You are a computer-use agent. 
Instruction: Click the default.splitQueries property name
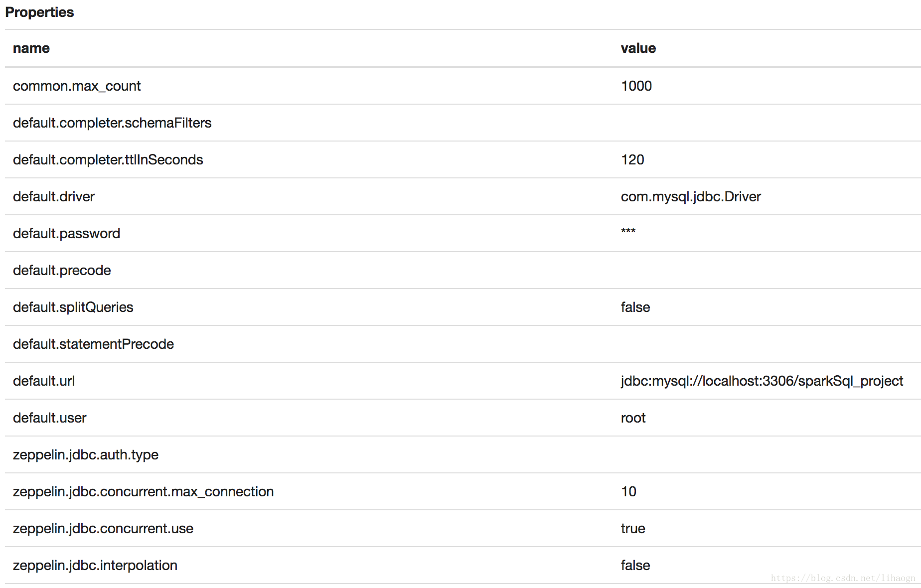pyautogui.click(x=73, y=307)
